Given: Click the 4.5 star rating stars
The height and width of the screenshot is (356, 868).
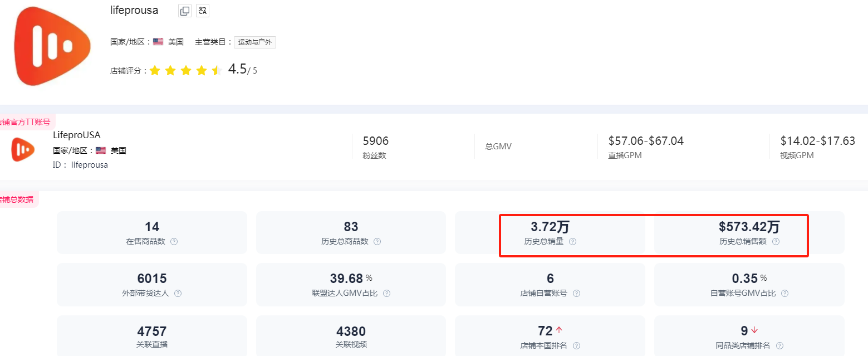Looking at the screenshot, I should pyautogui.click(x=185, y=71).
